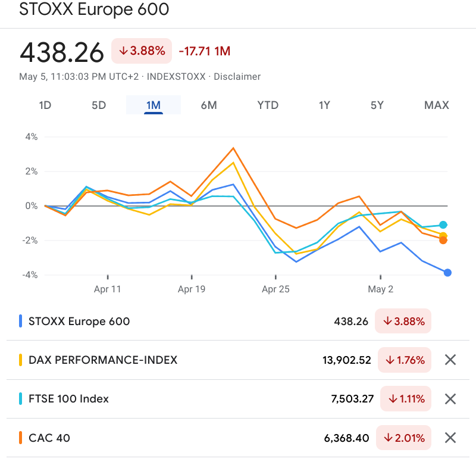This screenshot has width=476, height=465.
Task: Click the yellow DAX endpoint dot
Action: 443,235
